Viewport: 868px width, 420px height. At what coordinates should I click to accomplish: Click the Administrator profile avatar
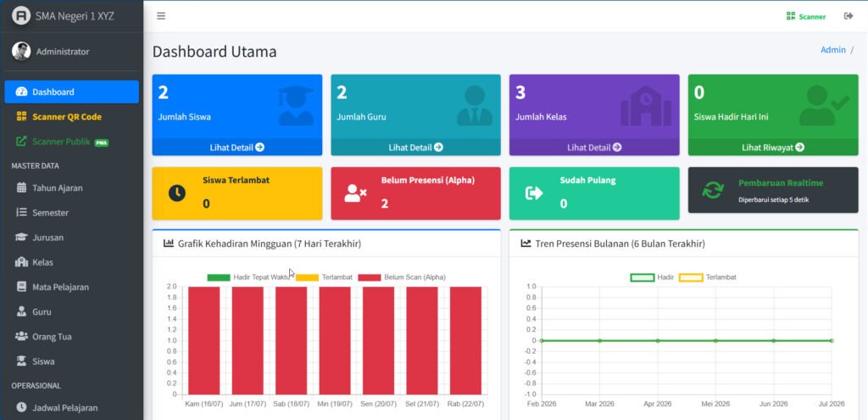click(21, 51)
